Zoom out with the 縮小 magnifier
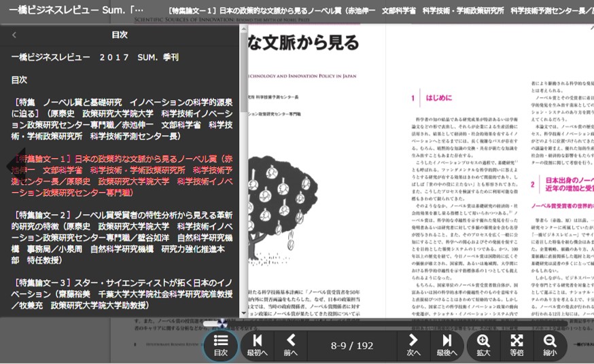 pyautogui.click(x=550, y=346)
